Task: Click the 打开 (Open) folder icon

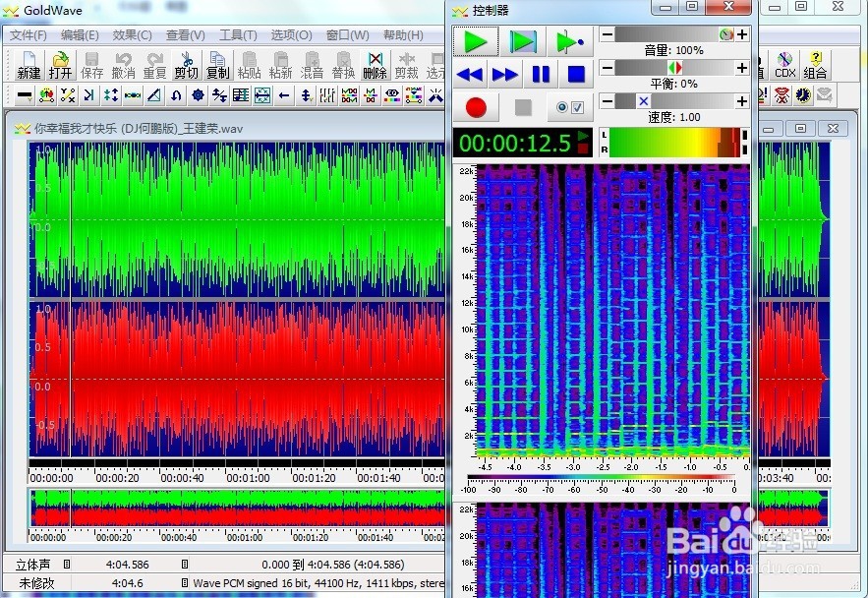Action: point(60,65)
